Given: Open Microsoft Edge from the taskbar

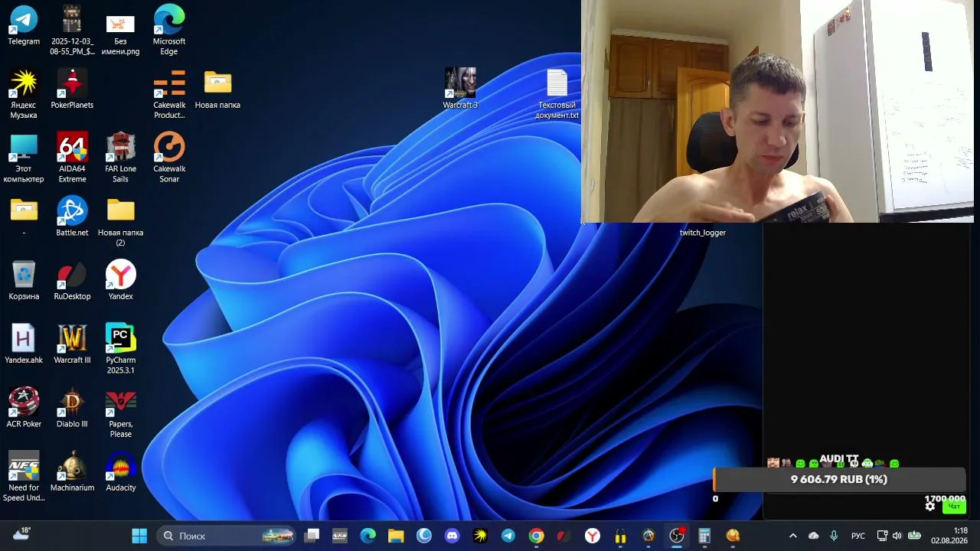Looking at the screenshot, I should (x=368, y=536).
